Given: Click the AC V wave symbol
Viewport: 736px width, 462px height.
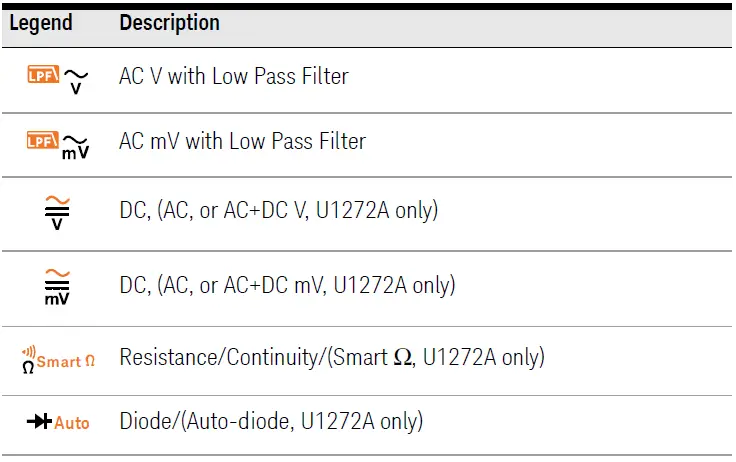Looking at the screenshot, I should [76, 80].
